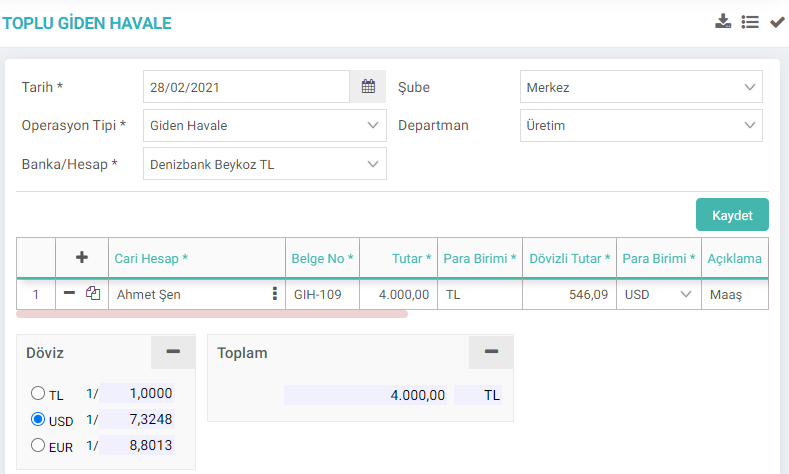
Task: Collapse the Döviz panel
Action: coord(173,352)
